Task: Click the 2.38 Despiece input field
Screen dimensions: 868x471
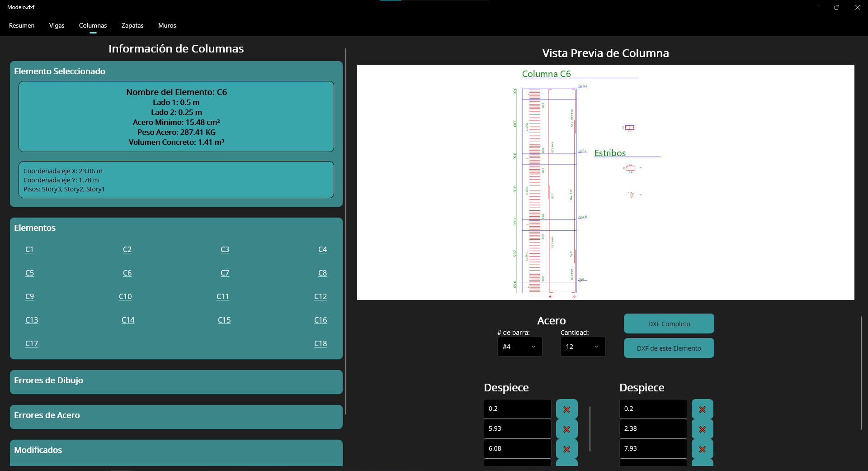Action: tap(653, 429)
